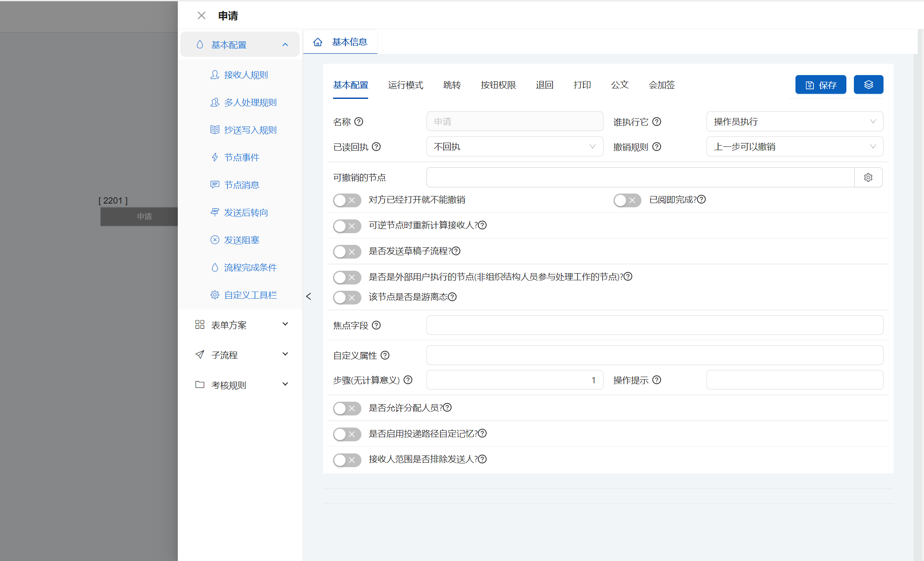Toggle 该节点是否是游离态 switch
Screen dimensions: 924x561
pos(347,297)
